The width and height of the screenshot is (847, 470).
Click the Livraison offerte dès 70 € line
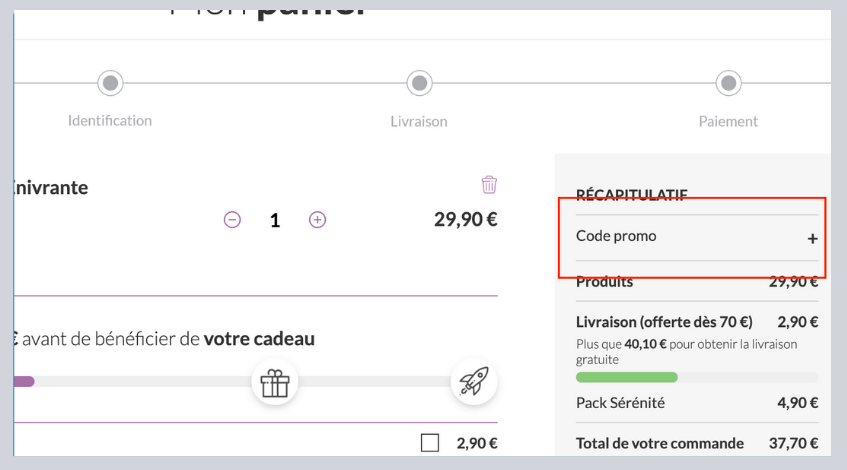(x=697, y=322)
